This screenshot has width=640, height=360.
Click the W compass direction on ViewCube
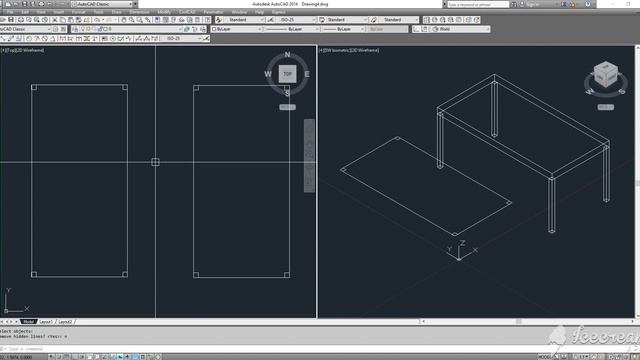tap(268, 74)
